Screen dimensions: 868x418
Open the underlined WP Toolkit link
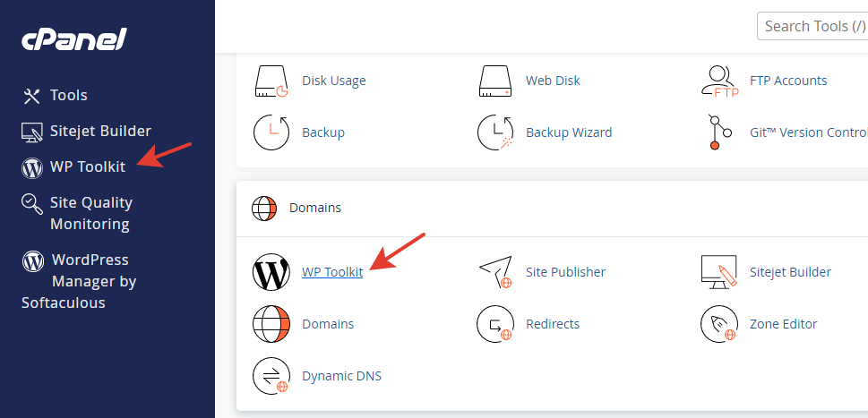click(332, 272)
